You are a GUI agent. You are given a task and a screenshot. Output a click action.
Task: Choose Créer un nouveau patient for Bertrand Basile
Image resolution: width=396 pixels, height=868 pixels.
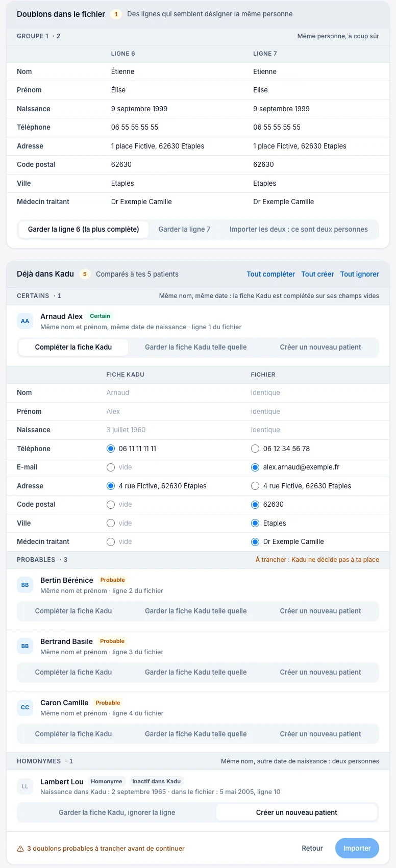(320, 672)
